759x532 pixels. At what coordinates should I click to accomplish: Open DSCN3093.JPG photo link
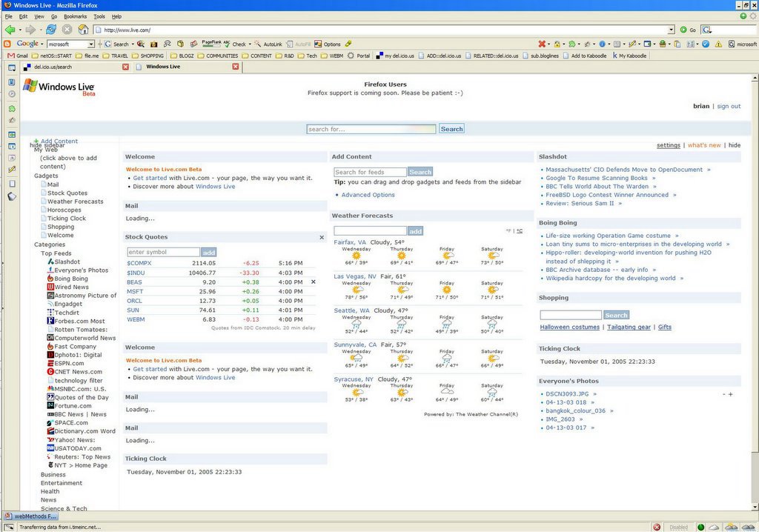point(567,393)
